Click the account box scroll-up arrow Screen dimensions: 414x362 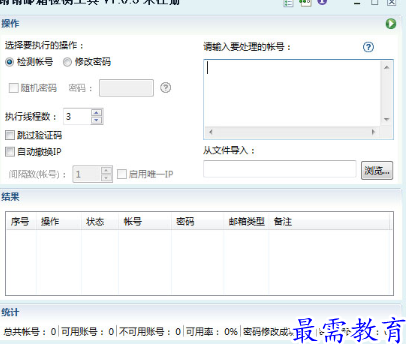386,67
